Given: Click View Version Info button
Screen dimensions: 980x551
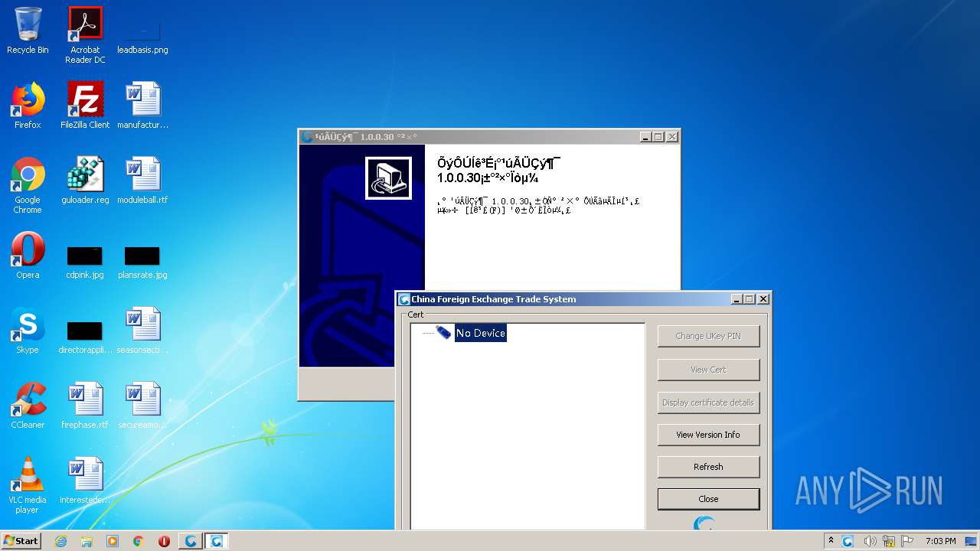Looking at the screenshot, I should 708,435.
